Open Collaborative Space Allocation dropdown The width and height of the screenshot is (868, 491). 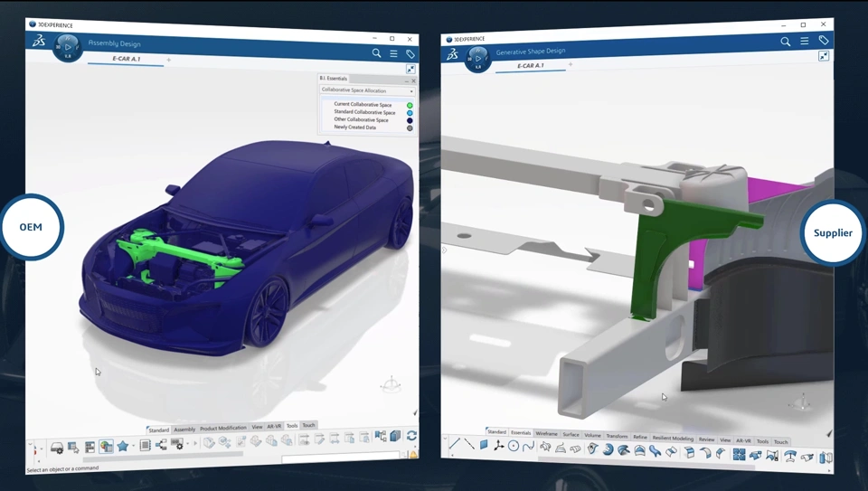(x=367, y=90)
